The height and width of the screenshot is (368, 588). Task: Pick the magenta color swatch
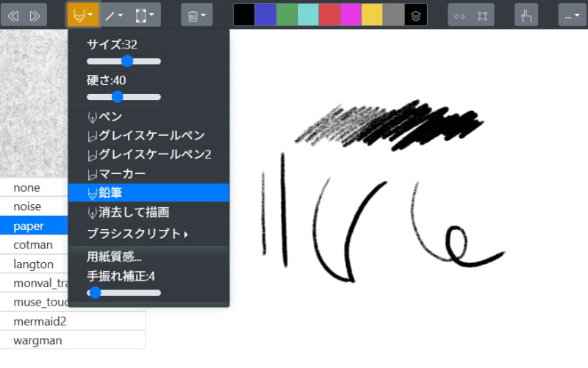pyautogui.click(x=351, y=15)
